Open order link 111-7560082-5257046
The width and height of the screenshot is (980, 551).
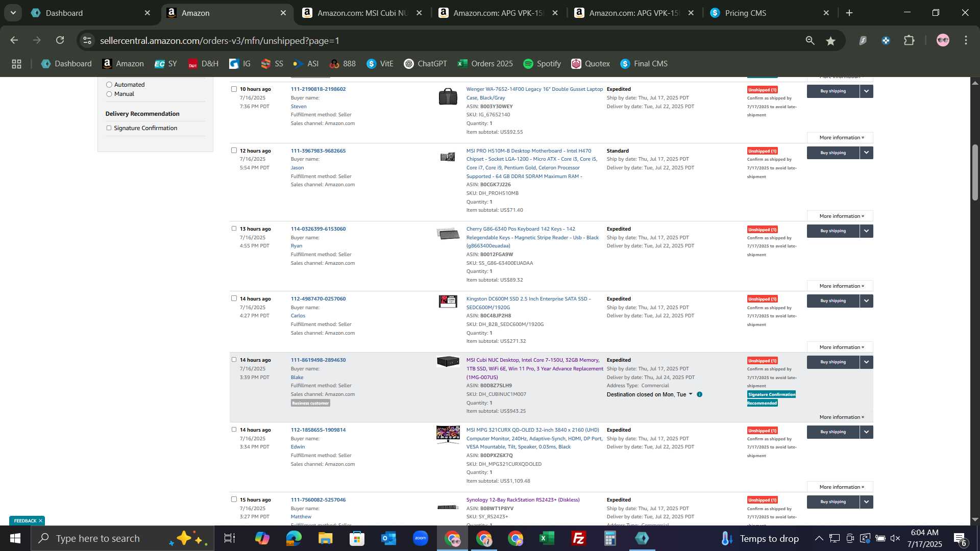tap(318, 500)
